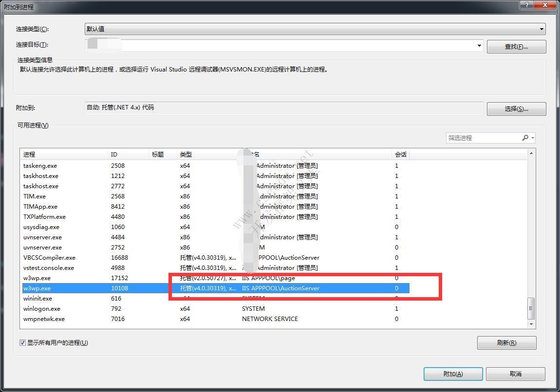The height and width of the screenshot is (392, 560).
Task: Click the process list scrollbar up arrow
Action: (531, 154)
